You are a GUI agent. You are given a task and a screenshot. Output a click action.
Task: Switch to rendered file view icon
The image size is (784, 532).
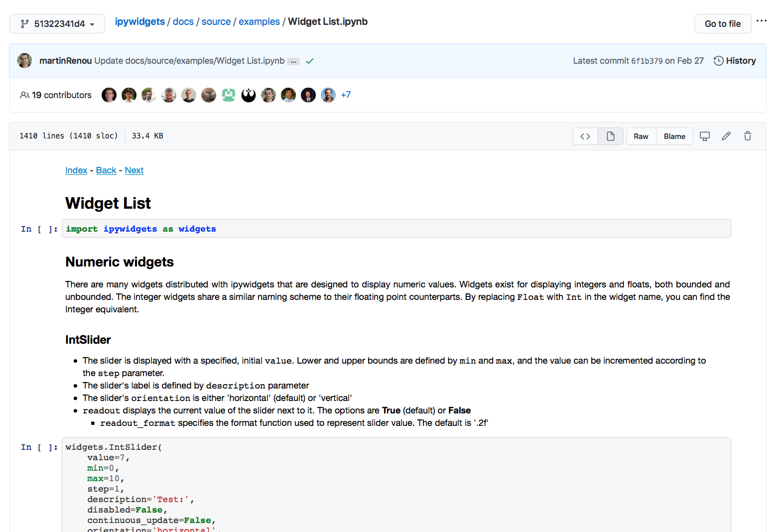point(611,136)
